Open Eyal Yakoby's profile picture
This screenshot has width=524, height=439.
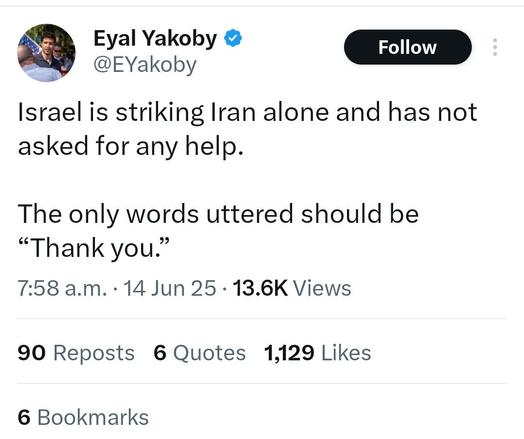(46, 52)
